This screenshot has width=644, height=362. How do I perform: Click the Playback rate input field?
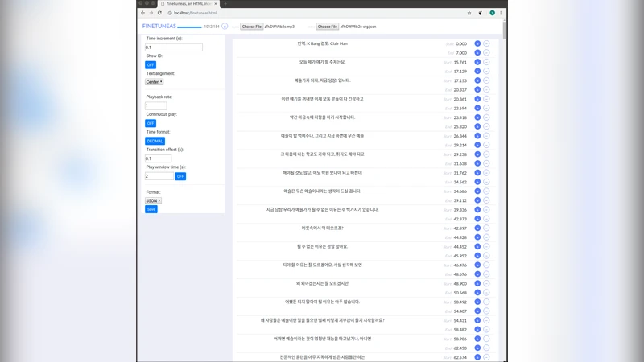[x=156, y=105]
